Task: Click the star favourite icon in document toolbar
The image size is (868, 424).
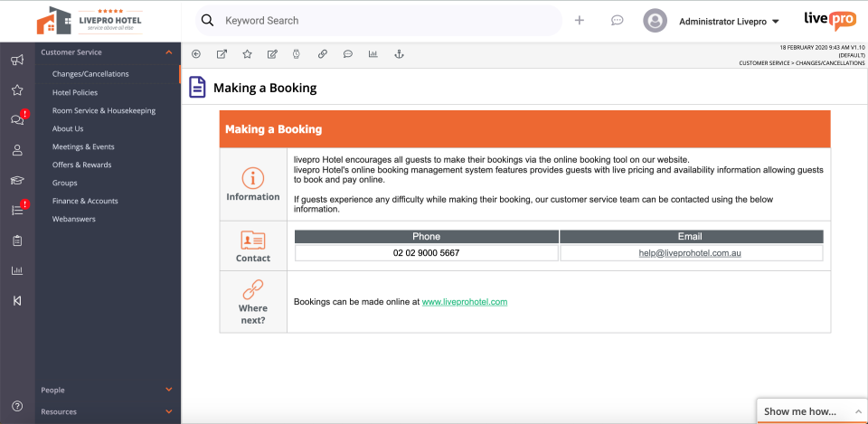Action: pos(248,54)
